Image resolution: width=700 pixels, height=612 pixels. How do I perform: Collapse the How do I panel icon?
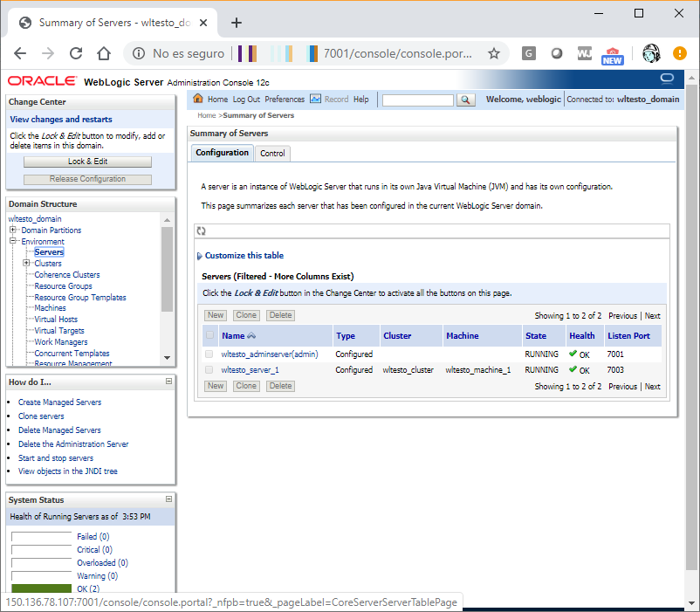(x=168, y=382)
